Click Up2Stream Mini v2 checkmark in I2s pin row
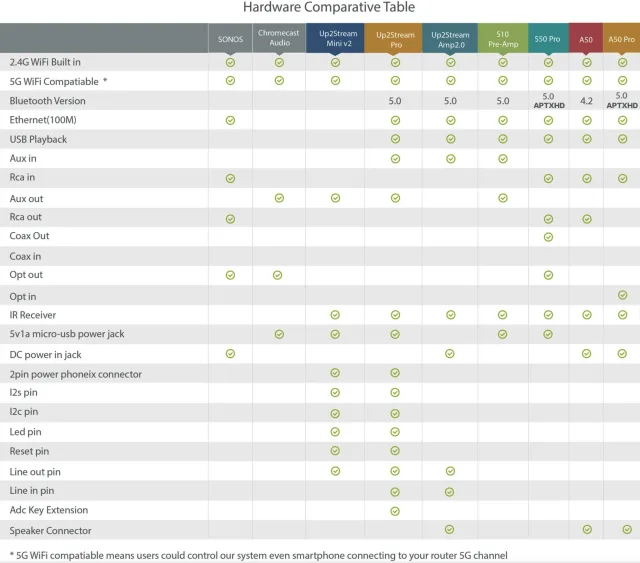The height and width of the screenshot is (563, 640). tap(335, 393)
